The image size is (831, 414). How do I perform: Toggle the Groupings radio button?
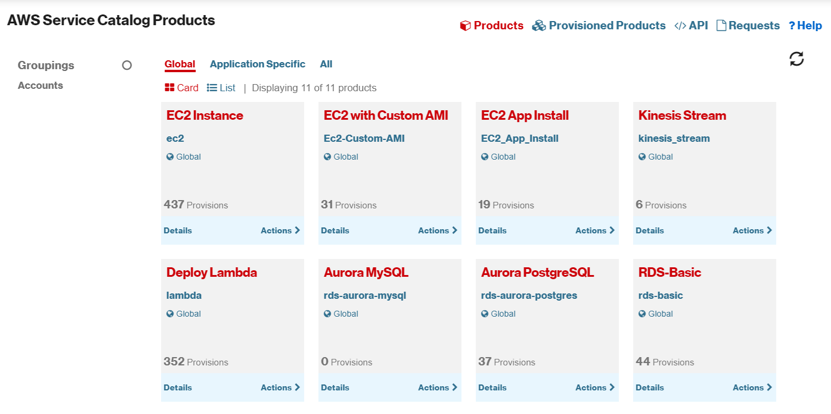click(127, 66)
